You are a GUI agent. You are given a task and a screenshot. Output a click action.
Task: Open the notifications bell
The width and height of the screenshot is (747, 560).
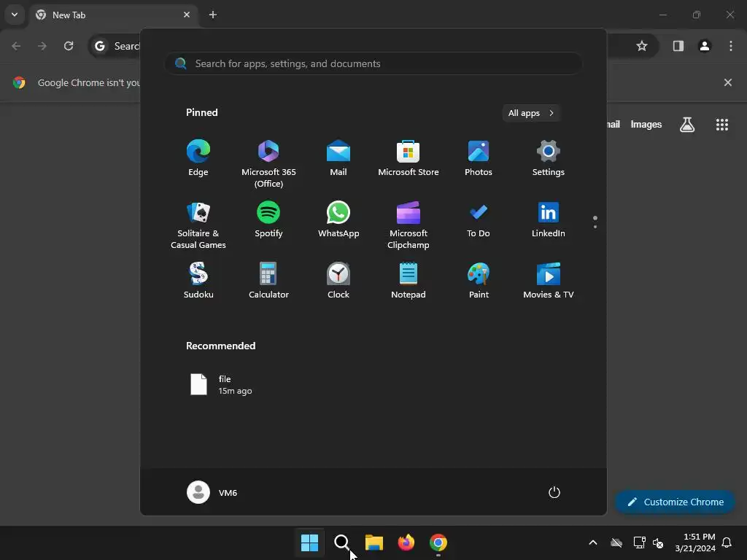coord(727,542)
